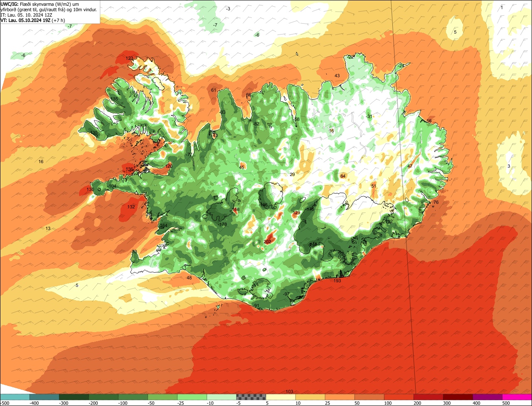Select the 'VT: Lau. 05.10.2024 19Z (+7 h)' line
The height and width of the screenshot is (406, 532).
click(32, 20)
